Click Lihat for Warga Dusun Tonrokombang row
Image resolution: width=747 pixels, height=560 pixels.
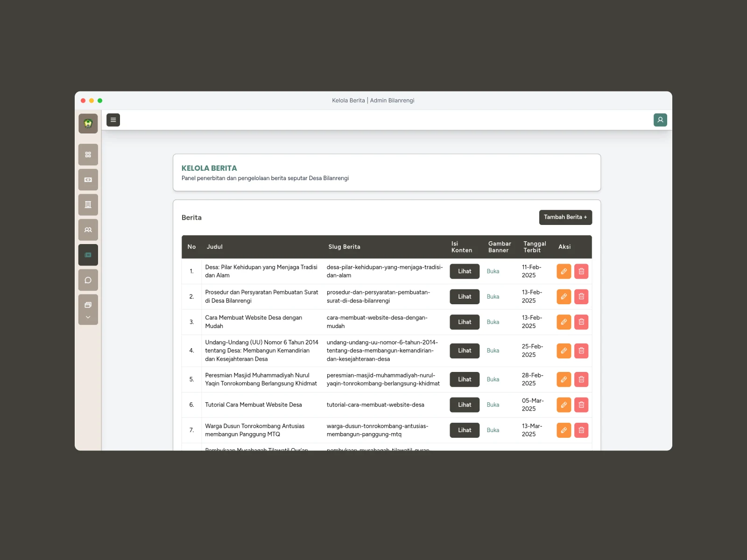(465, 430)
